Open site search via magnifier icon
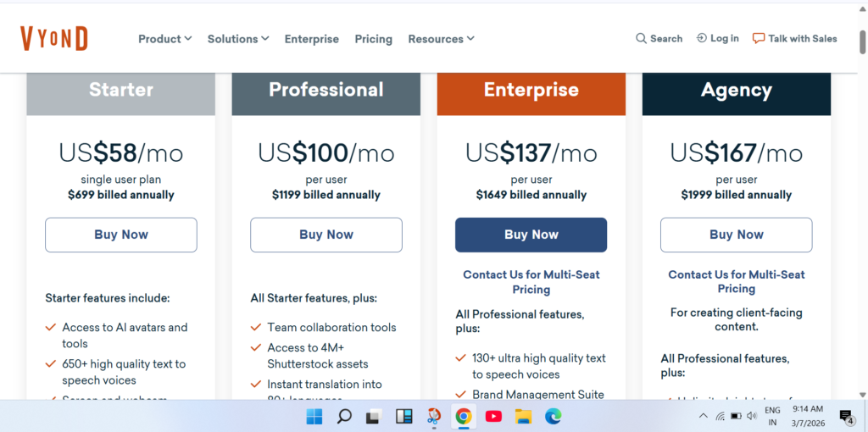Image resolution: width=868 pixels, height=432 pixels. click(x=641, y=38)
